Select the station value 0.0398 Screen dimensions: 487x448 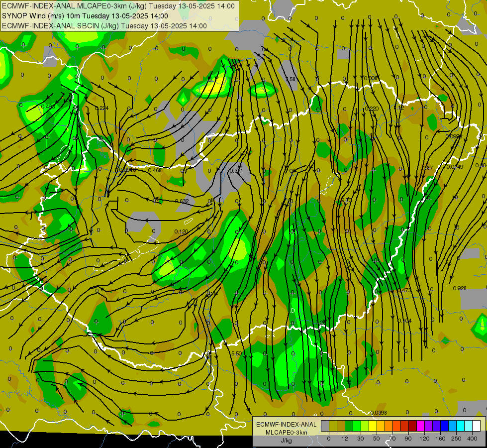click(379, 413)
